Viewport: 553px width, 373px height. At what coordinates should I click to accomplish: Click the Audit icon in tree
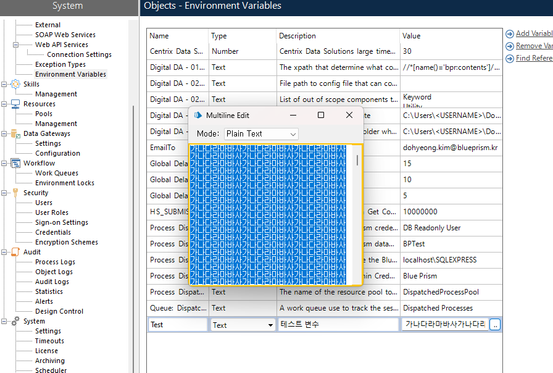(x=16, y=252)
